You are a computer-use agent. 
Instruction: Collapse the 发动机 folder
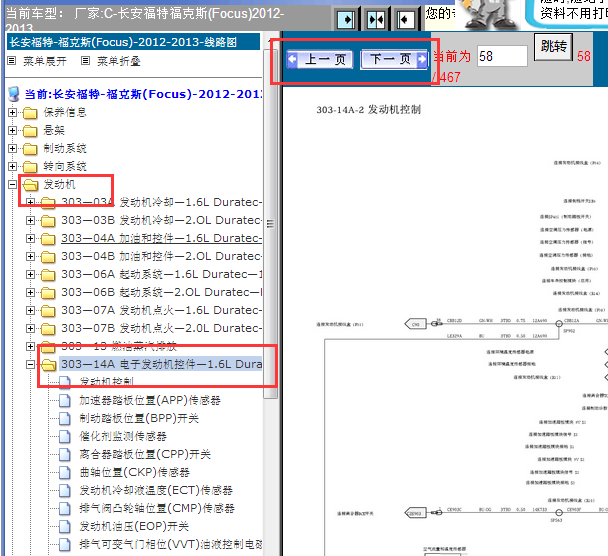12,185
